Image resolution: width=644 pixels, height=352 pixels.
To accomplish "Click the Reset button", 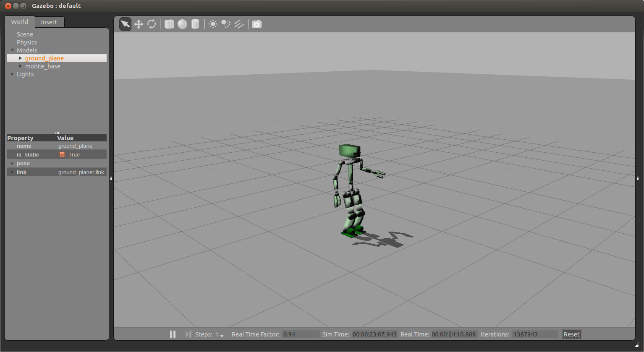I will pyautogui.click(x=571, y=334).
